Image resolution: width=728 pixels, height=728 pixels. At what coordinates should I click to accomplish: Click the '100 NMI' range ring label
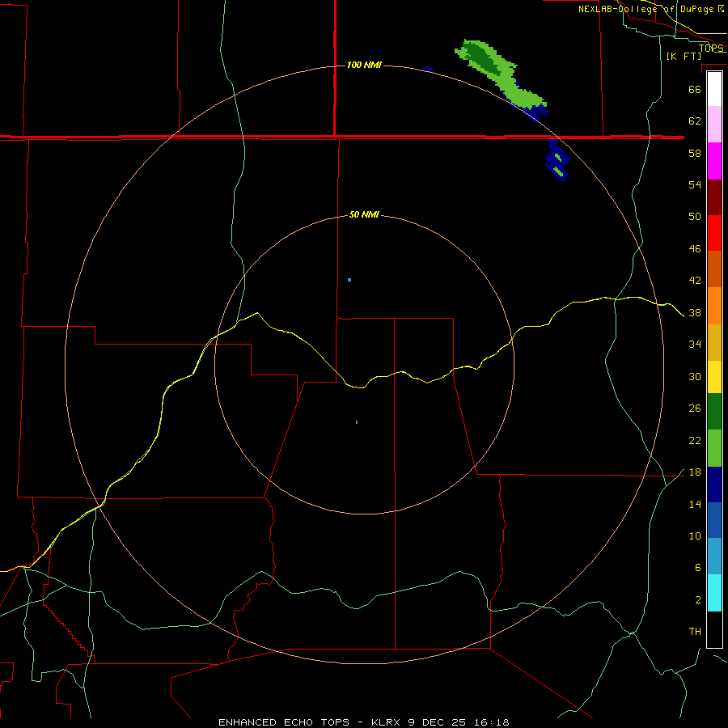click(x=364, y=65)
